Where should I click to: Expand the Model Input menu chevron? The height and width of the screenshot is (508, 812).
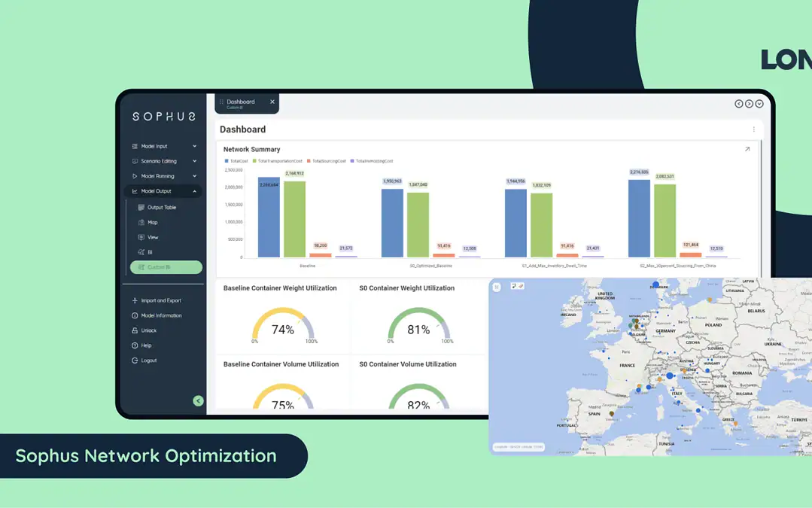click(x=195, y=146)
